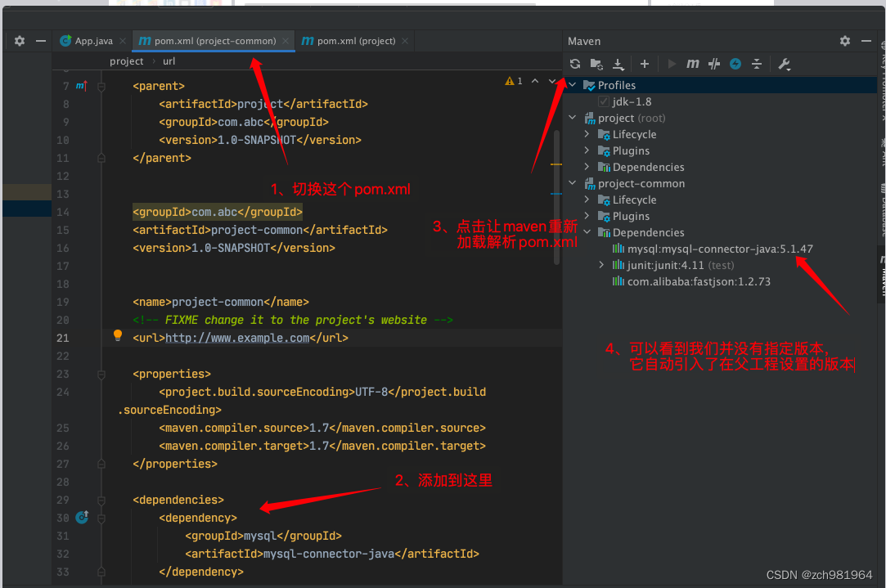Click the light bulb quick-fix icon
The width and height of the screenshot is (886, 588).
tap(118, 335)
